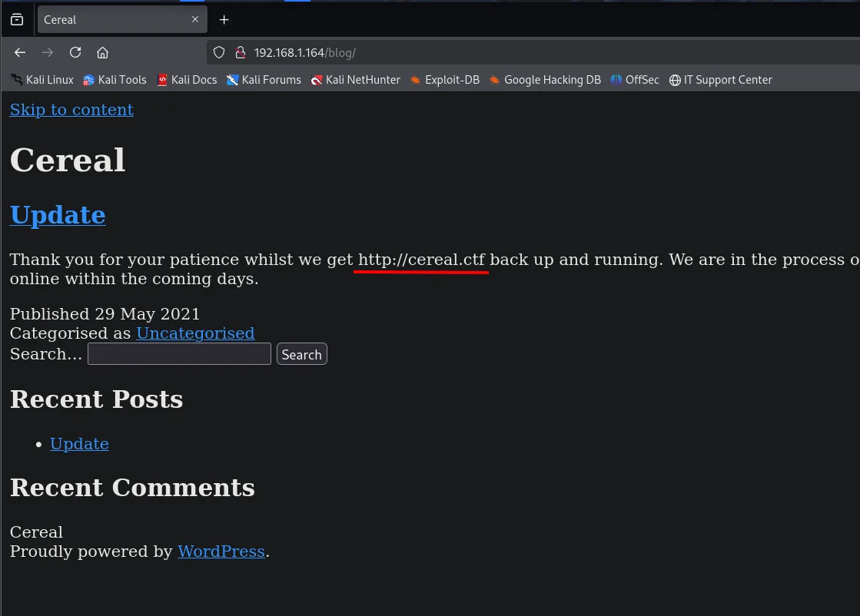This screenshot has width=860, height=616.
Task: Follow the WordPress link in the footer
Action: (221, 551)
